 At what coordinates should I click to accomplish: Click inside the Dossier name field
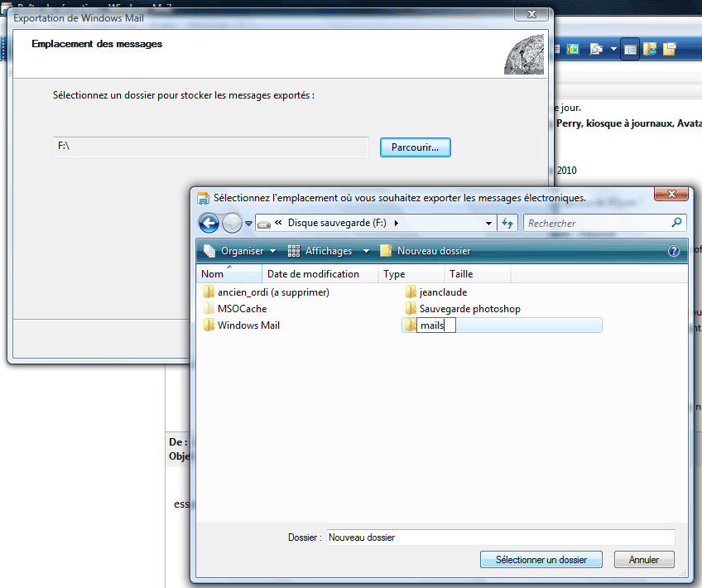click(500, 537)
